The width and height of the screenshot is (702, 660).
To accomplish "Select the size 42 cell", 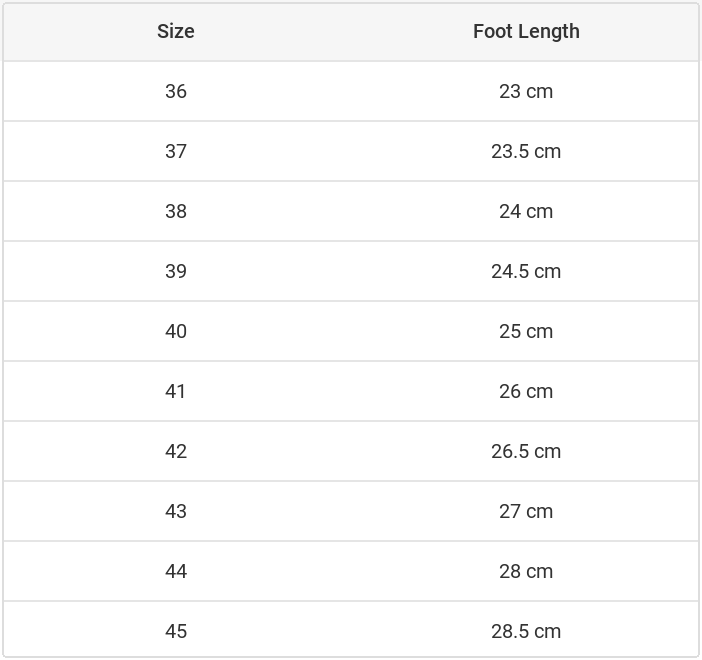I will pos(176,451).
